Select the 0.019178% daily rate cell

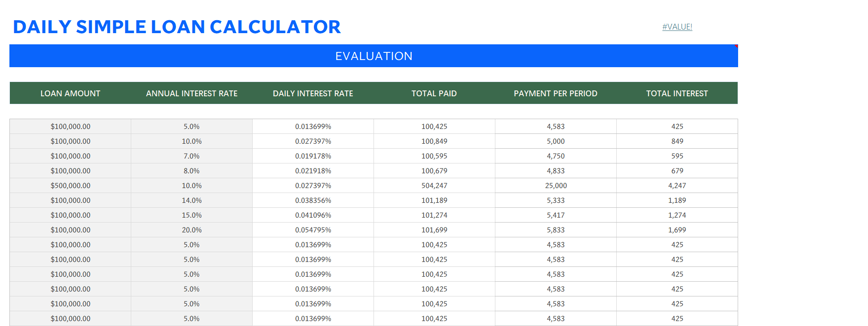point(313,156)
